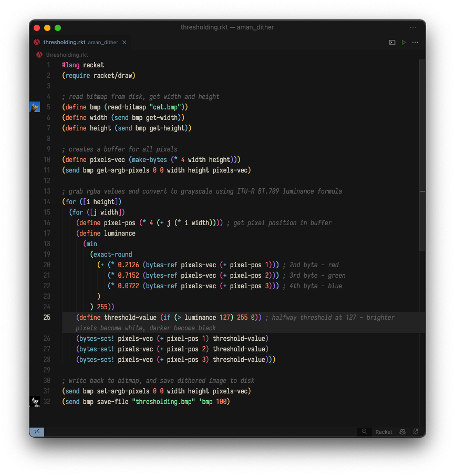
Task: Select the thresholding.rkt editor tab
Action: click(80, 43)
